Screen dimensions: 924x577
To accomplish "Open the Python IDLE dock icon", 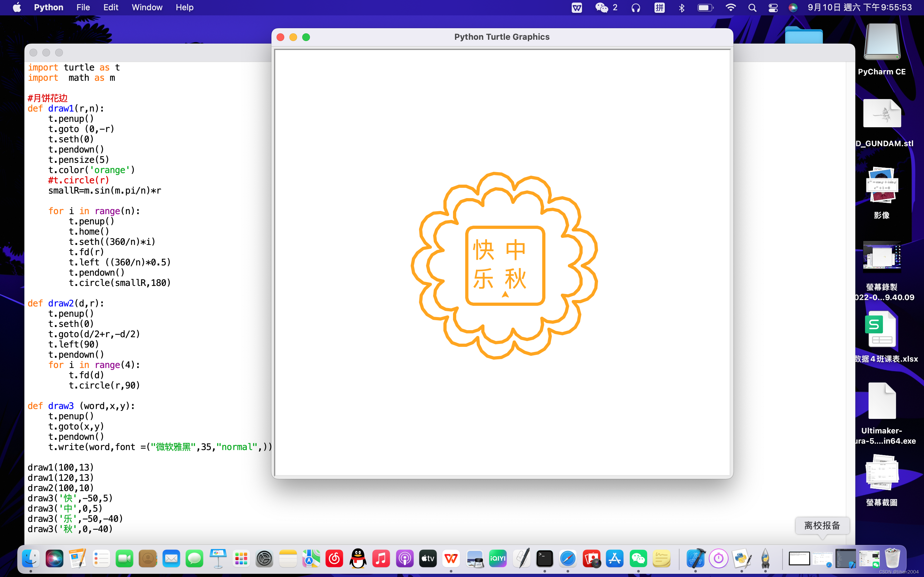I will (x=741, y=559).
